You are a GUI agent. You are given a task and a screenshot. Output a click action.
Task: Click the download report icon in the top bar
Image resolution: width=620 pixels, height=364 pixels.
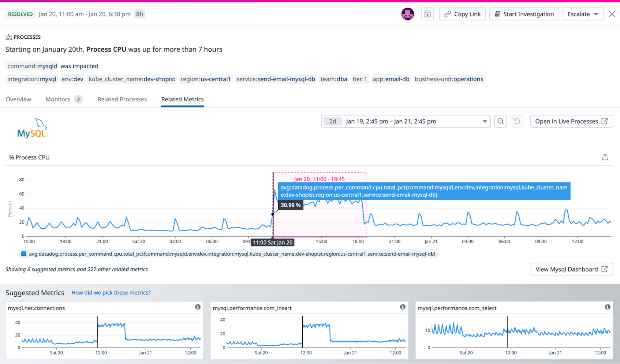(x=427, y=14)
